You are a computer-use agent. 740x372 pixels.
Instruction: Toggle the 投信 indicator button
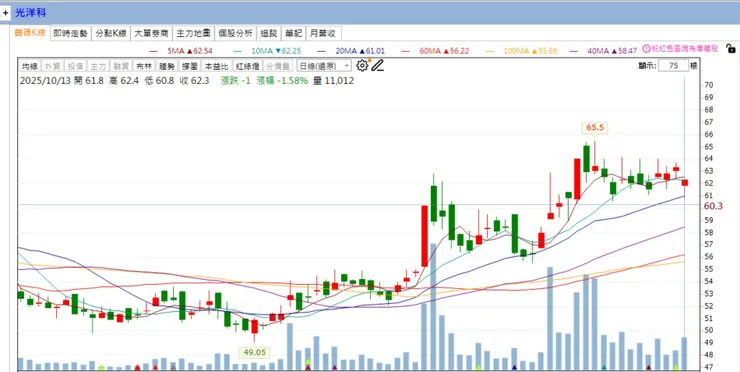75,66
